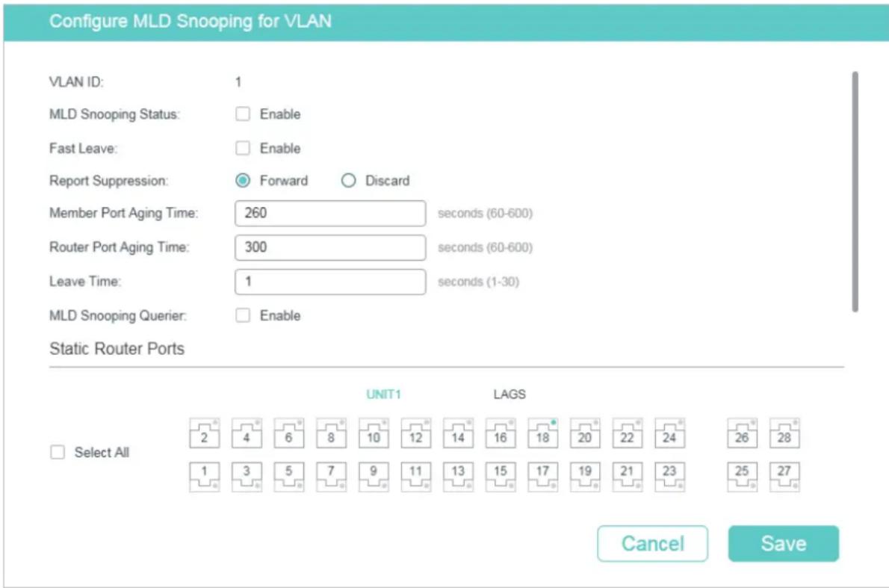Enable the Fast Leave checkbox
This screenshot has width=889, height=588.
[243, 148]
